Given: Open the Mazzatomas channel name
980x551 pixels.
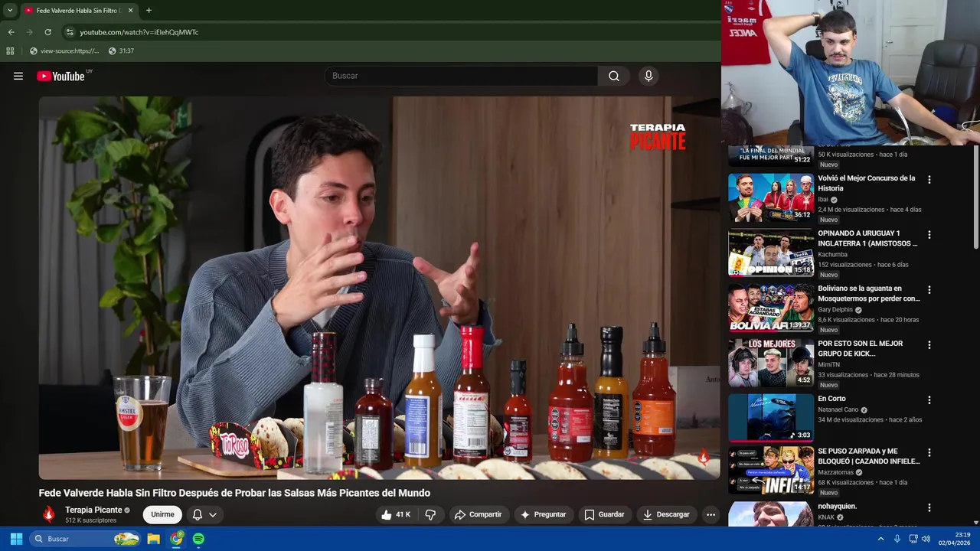Looking at the screenshot, I should pyautogui.click(x=837, y=472).
